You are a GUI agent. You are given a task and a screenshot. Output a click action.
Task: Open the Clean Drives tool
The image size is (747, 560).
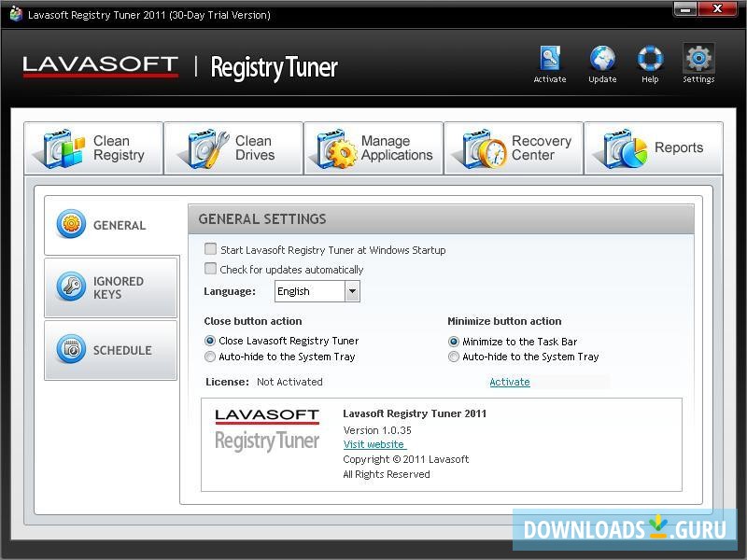pos(233,147)
